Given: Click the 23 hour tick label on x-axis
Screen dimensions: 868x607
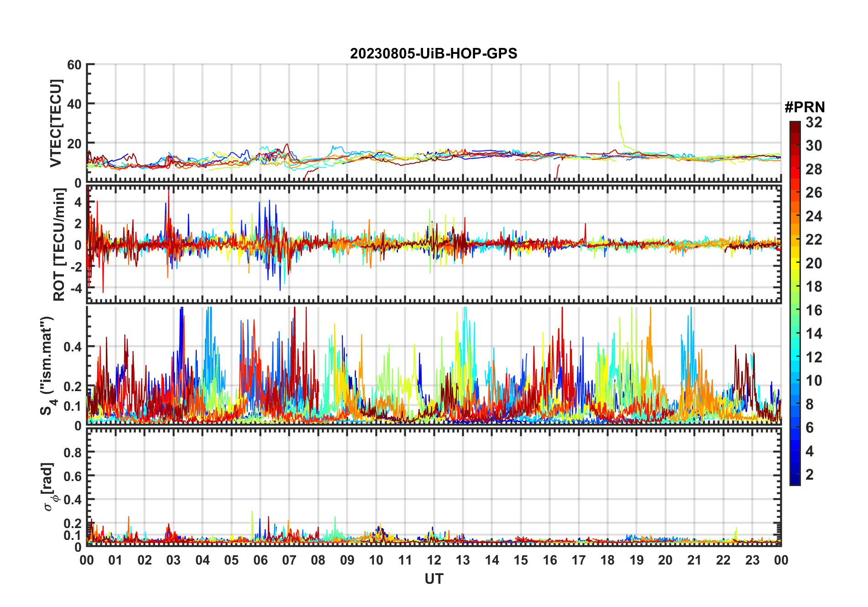Looking at the screenshot, I should point(752,560).
